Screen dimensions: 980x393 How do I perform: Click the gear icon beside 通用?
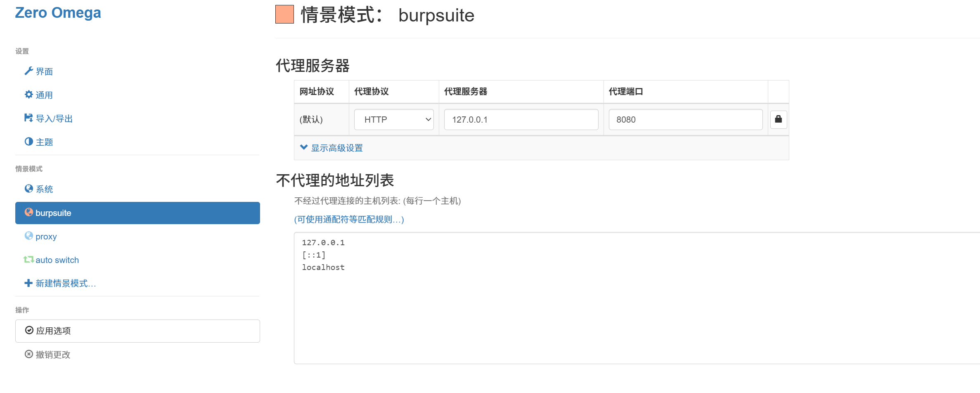(28, 95)
